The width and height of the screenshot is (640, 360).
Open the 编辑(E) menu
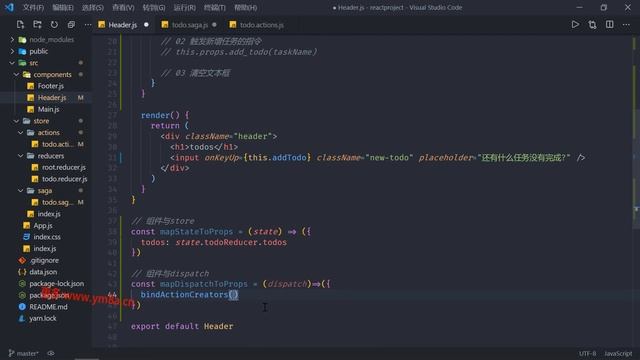click(63, 7)
